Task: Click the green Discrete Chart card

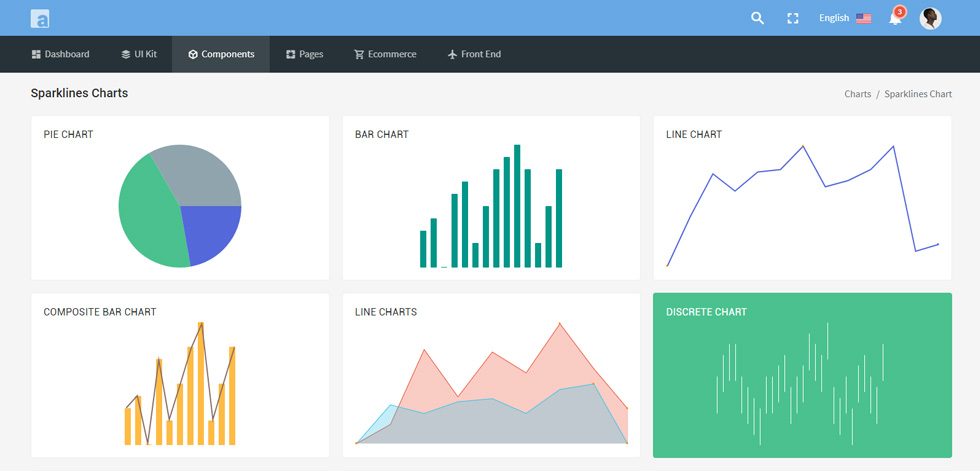Action: tap(802, 375)
